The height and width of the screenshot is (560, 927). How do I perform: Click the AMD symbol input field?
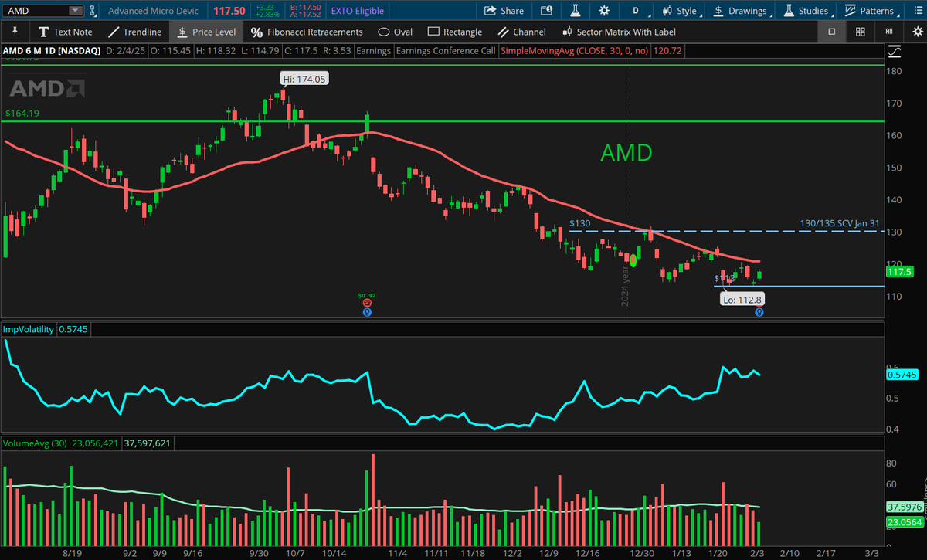pos(36,11)
